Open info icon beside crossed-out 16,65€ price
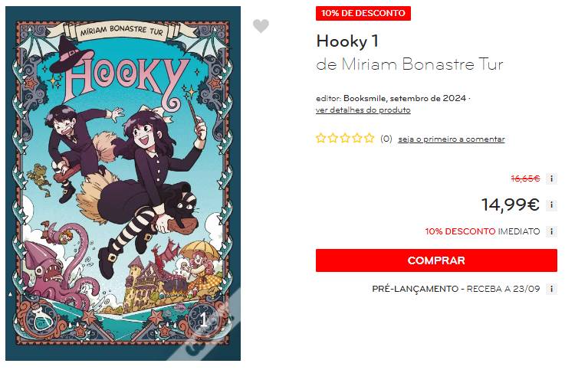This screenshot has height=370, width=588. [551, 178]
